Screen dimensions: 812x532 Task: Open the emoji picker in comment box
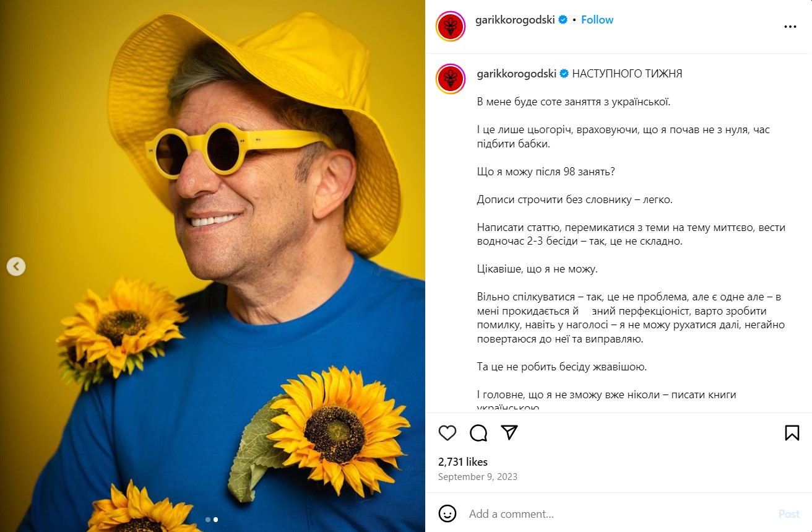pyautogui.click(x=447, y=513)
